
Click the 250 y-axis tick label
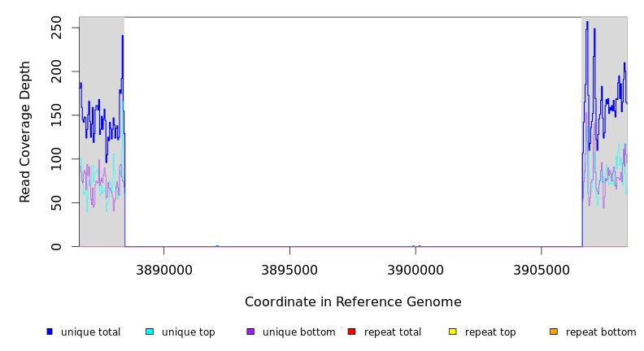click(61, 28)
